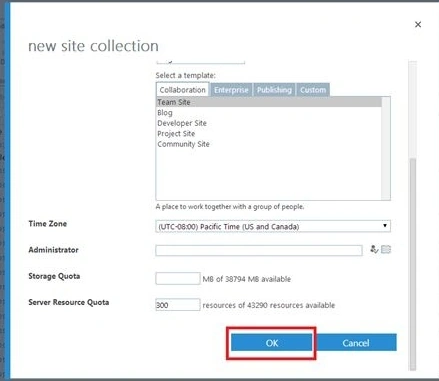439x381 pixels.
Task: Focus the Storage Quota field
Action: 178,279
